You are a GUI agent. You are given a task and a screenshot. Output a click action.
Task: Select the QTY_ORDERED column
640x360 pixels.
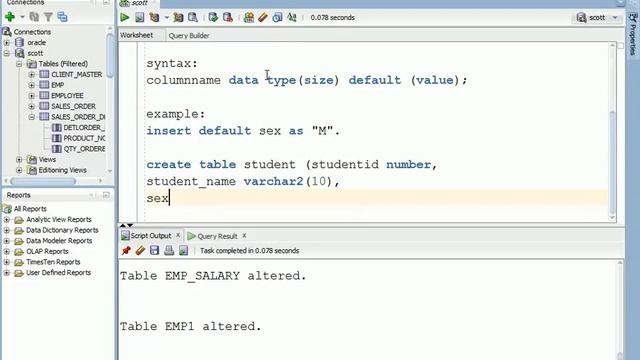84,149
